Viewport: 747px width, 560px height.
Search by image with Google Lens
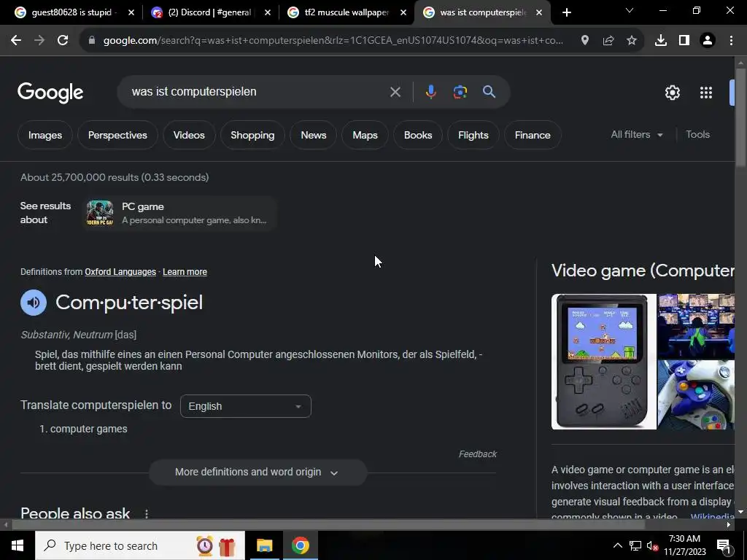coord(460,92)
